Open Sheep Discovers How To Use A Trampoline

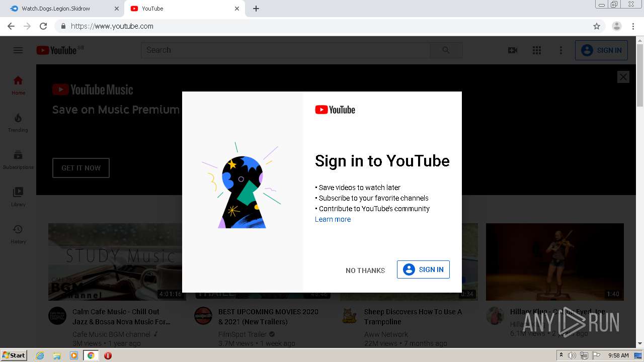click(x=413, y=317)
